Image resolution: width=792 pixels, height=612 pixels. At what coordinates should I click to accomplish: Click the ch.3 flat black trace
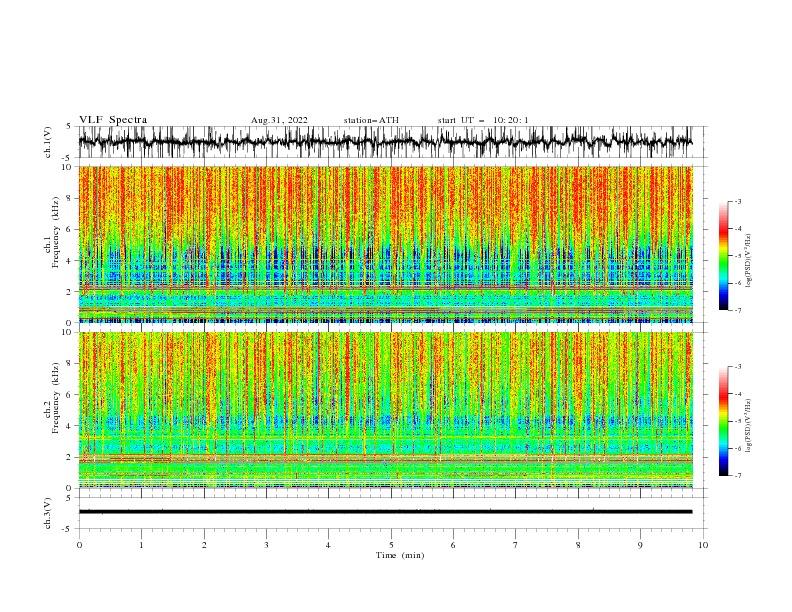pyautogui.click(x=385, y=512)
